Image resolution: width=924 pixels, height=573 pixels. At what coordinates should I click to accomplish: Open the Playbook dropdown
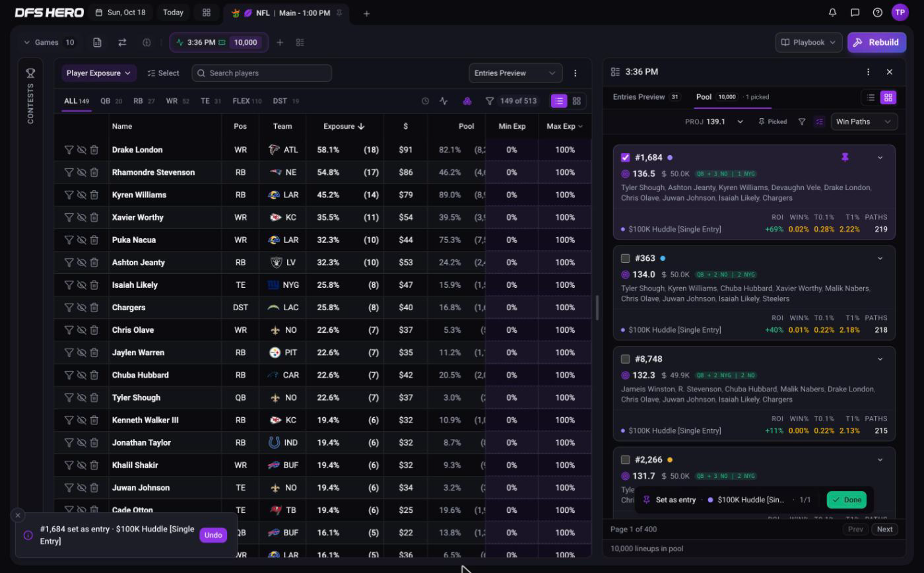pos(808,42)
